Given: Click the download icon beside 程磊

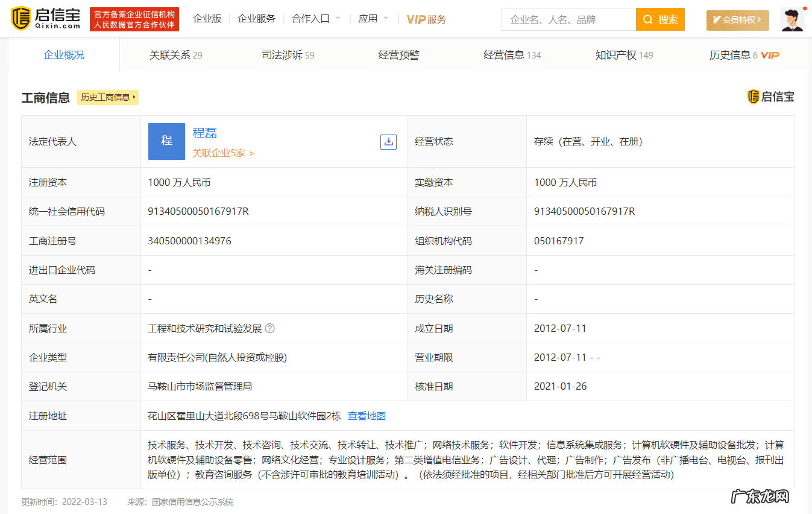Looking at the screenshot, I should (x=388, y=141).
